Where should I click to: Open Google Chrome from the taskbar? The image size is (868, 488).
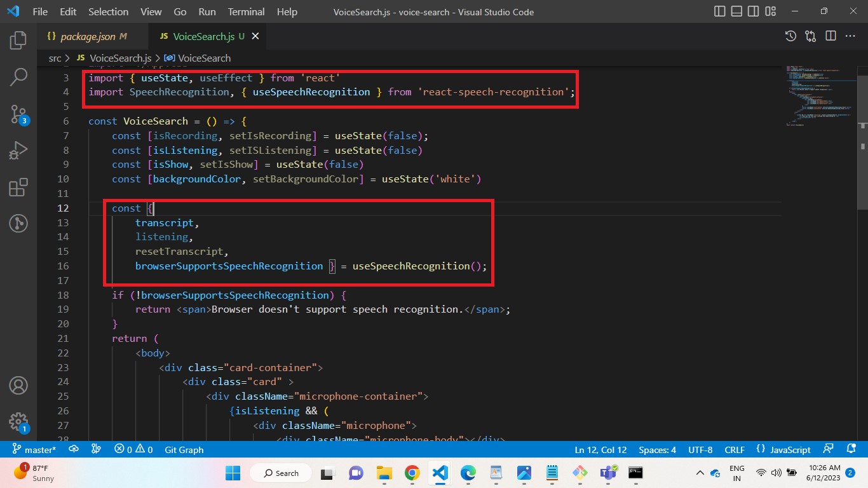(412, 473)
